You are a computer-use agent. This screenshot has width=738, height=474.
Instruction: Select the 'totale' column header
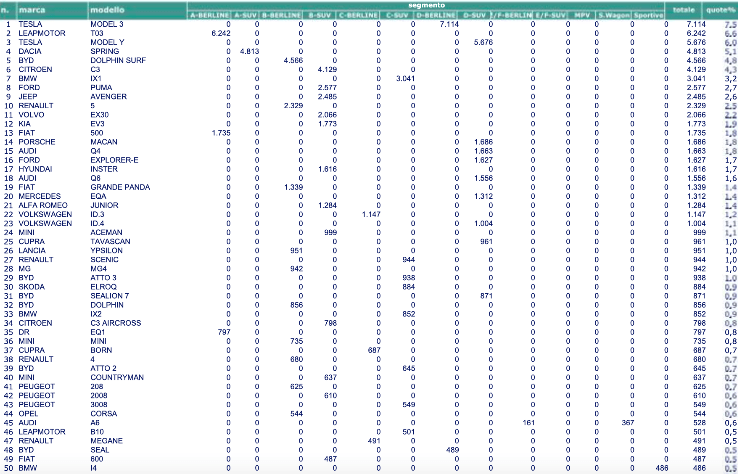click(x=683, y=10)
